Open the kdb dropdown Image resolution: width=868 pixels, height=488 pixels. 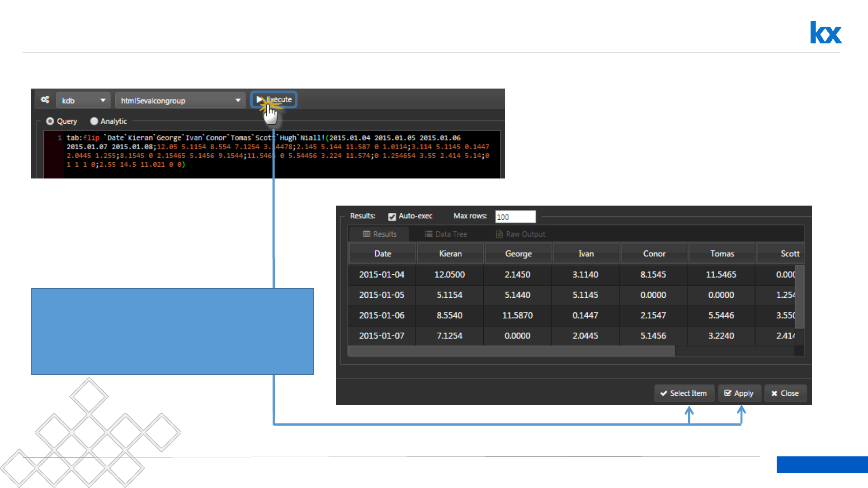pyautogui.click(x=83, y=100)
